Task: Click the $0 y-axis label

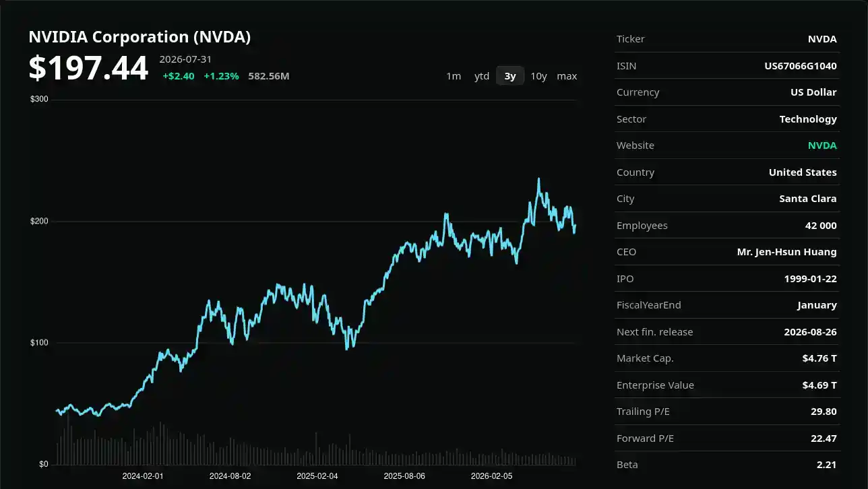Action: tap(44, 464)
